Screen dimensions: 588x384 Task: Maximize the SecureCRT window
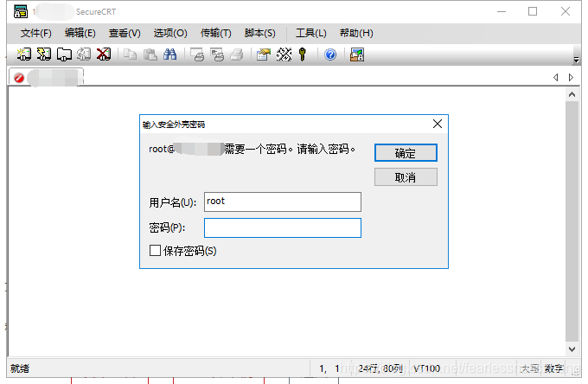click(533, 11)
